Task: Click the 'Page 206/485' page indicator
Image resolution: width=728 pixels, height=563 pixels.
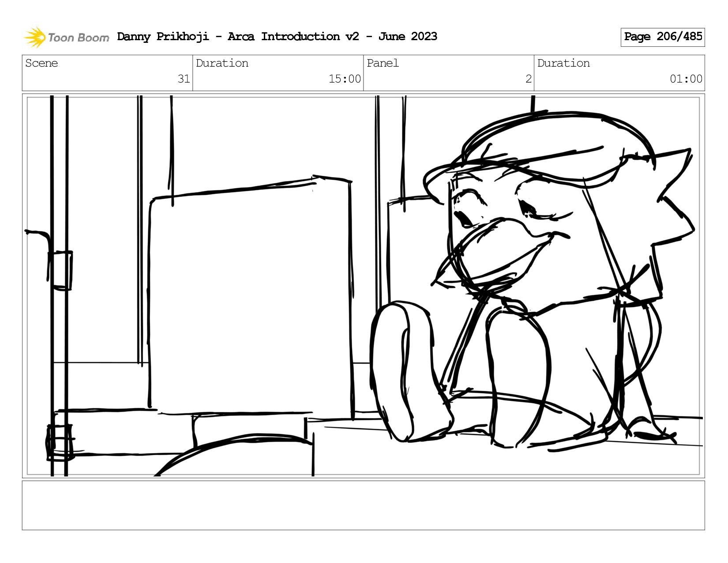Action: 663,37
